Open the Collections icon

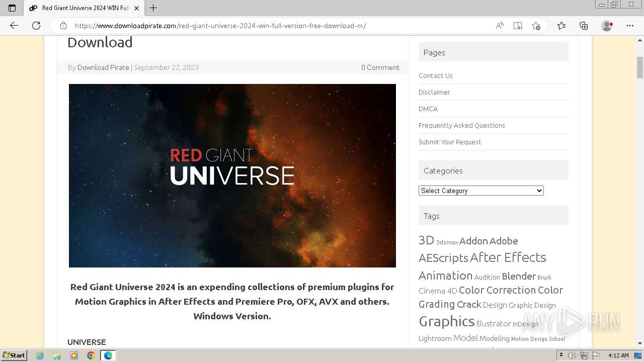[584, 26]
